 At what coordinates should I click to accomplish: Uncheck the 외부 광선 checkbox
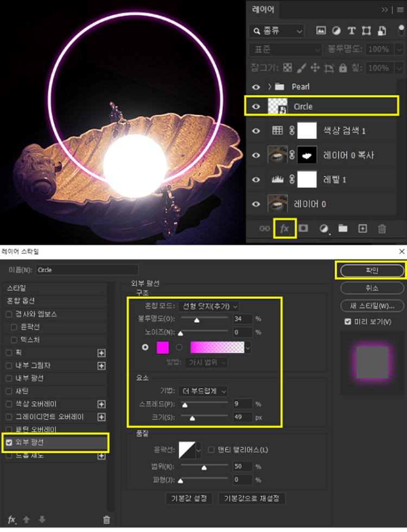9,442
